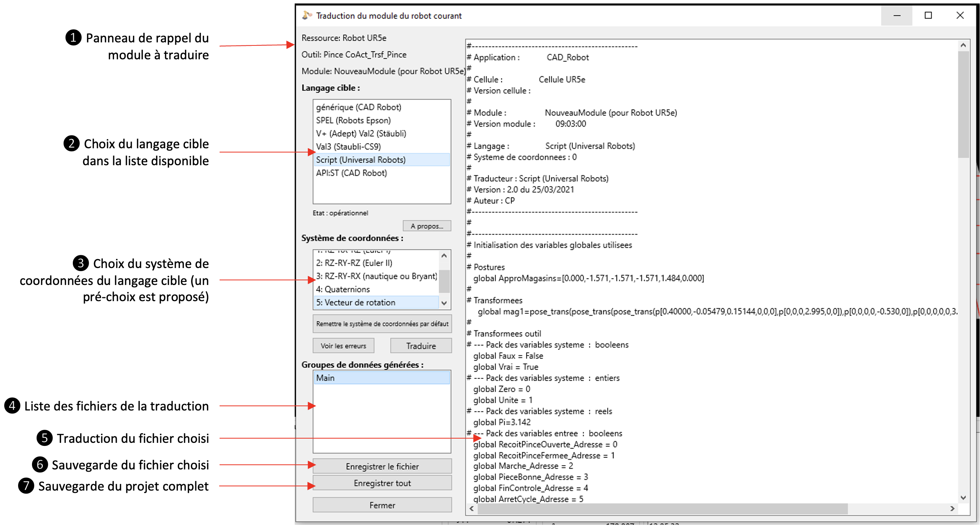Click the horizontal scroll-right arrow

click(952, 509)
